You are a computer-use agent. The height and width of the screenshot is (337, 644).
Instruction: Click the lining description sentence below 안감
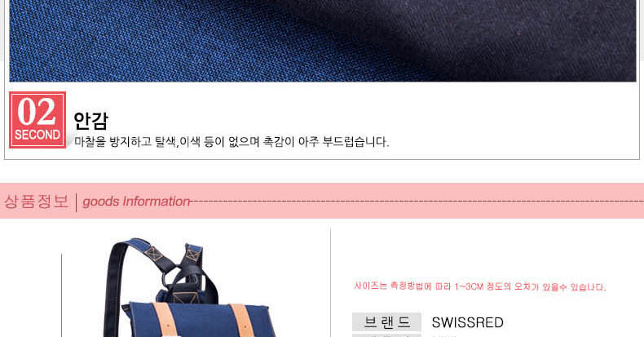[x=232, y=142]
